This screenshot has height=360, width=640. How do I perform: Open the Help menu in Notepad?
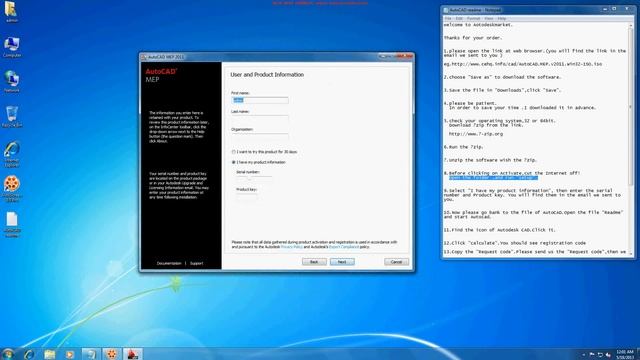click(x=502, y=18)
